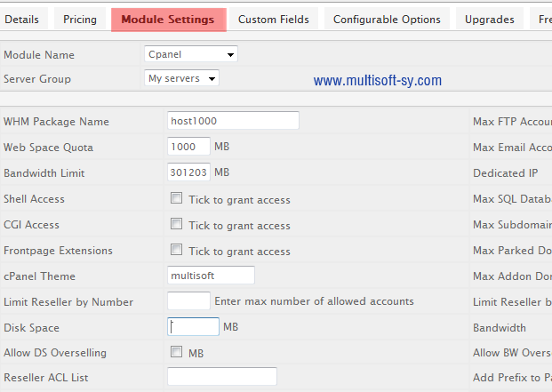Click the 'Max Subdomain' label
The image size is (552, 392).
tap(512, 225)
